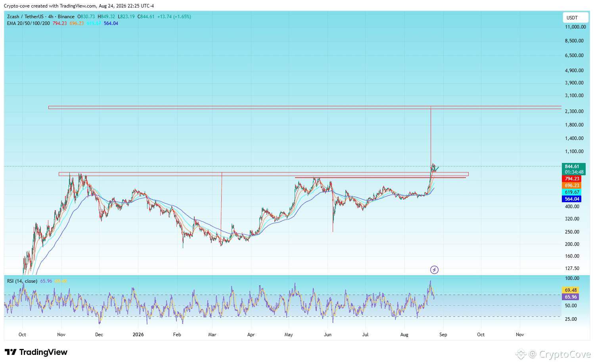The image size is (594, 364).
Task: Click the 1,800.00 price axis label
Action: coord(574,125)
